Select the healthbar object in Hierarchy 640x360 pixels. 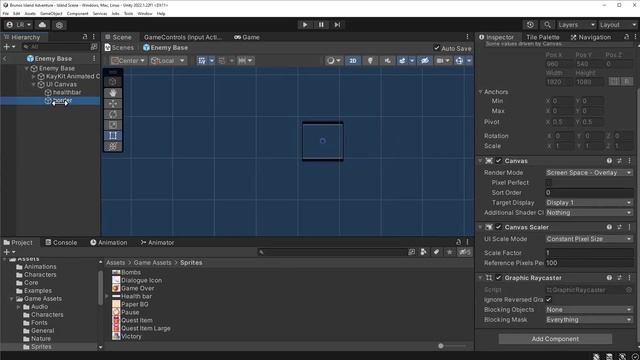(67, 92)
